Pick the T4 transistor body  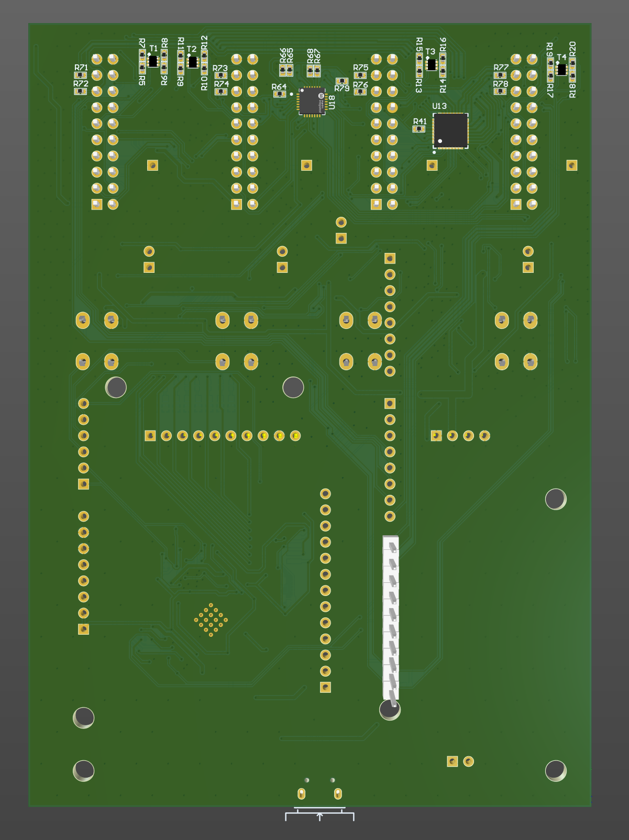561,69
